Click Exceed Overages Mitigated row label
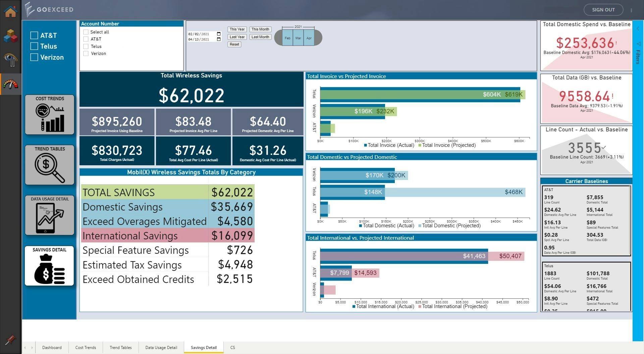Viewport: 644px width, 354px height. coord(145,221)
